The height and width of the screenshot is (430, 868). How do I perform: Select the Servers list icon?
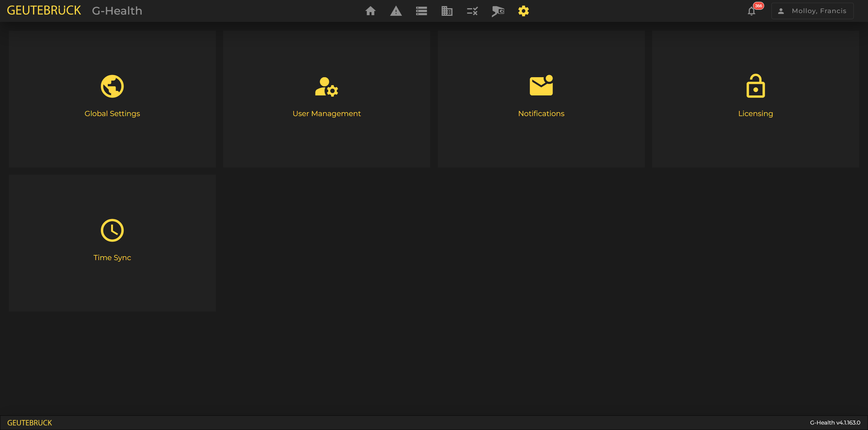tap(421, 11)
